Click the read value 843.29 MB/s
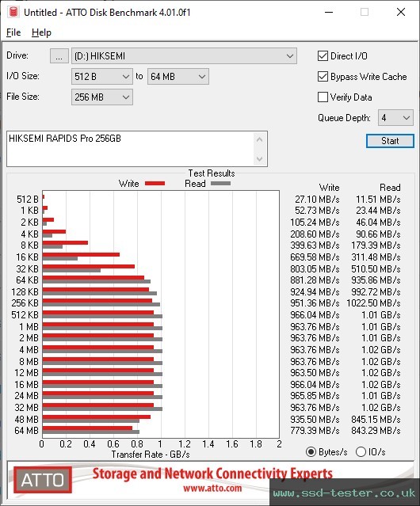Image resolution: width=420 pixels, height=506 pixels. click(376, 431)
